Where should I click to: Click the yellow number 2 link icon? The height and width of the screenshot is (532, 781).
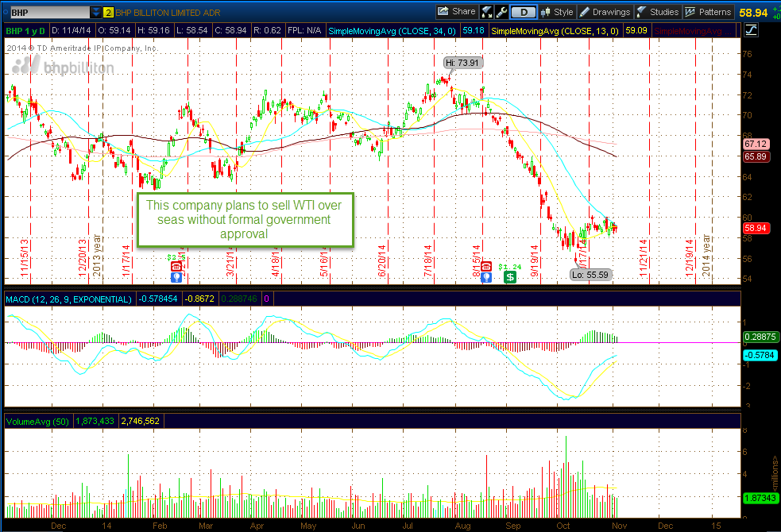pos(108,13)
